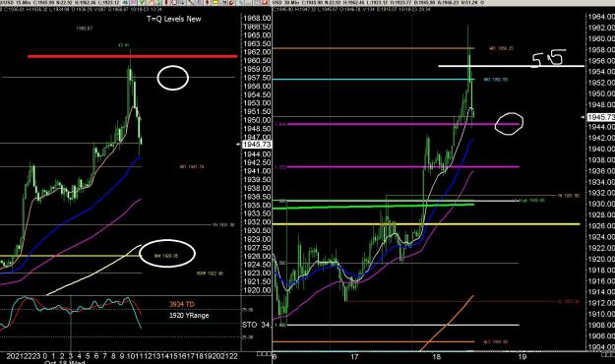Click the 1930.50 label on the 15-minute price axis
615x364 pixels.
coord(257,230)
